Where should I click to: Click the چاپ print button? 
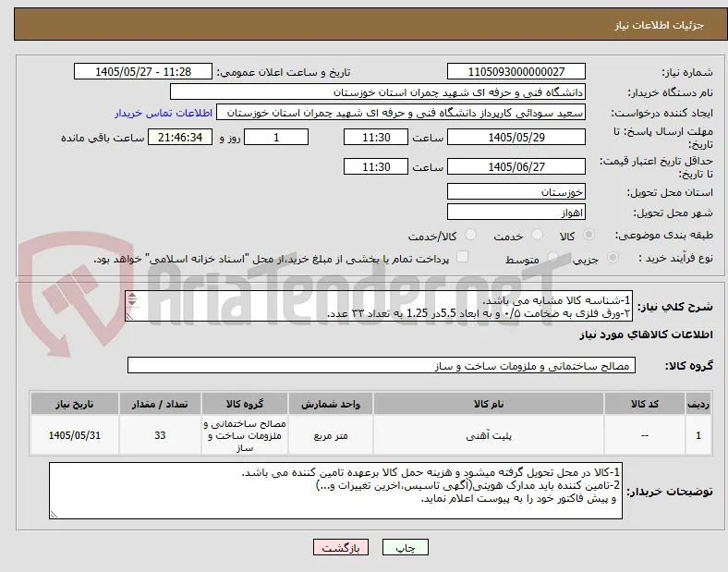406,547
